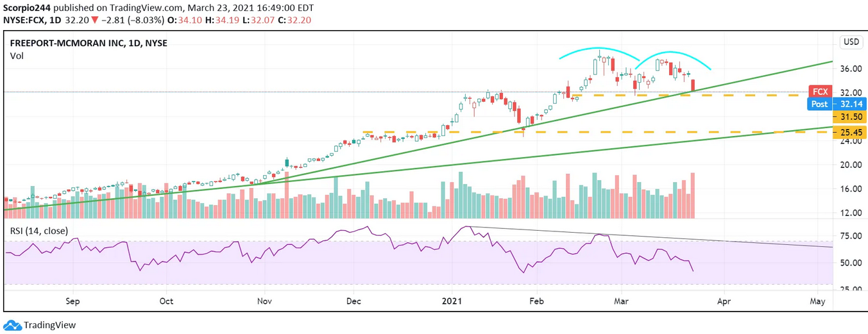Click the 12.00 price axis value
This screenshot has width=868, height=334.
click(x=851, y=212)
